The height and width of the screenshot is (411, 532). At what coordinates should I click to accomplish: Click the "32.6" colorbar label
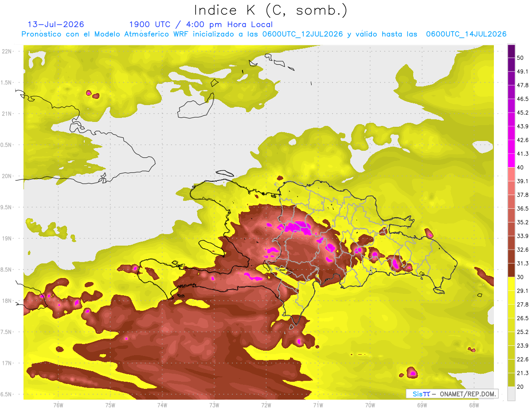tap(523, 250)
